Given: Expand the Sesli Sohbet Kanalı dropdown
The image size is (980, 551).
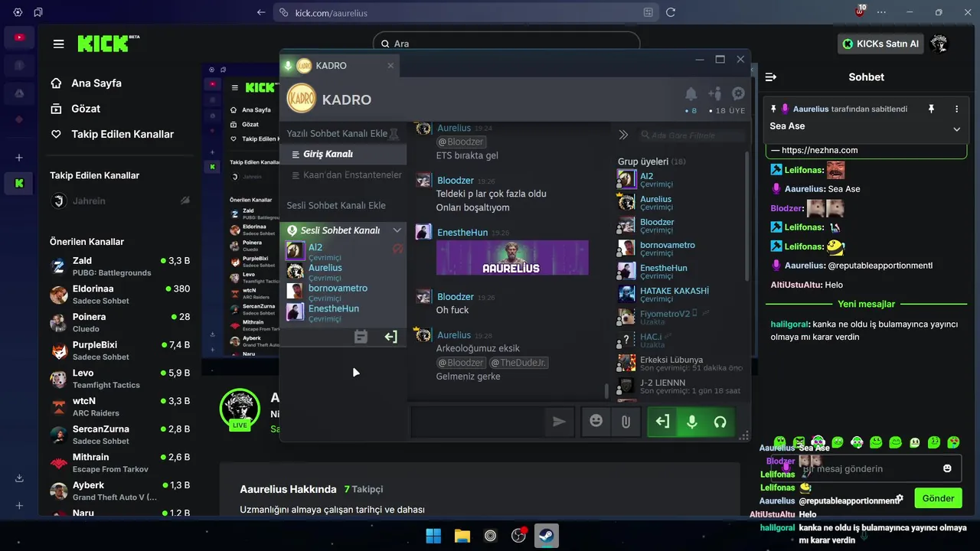Looking at the screenshot, I should tap(397, 230).
